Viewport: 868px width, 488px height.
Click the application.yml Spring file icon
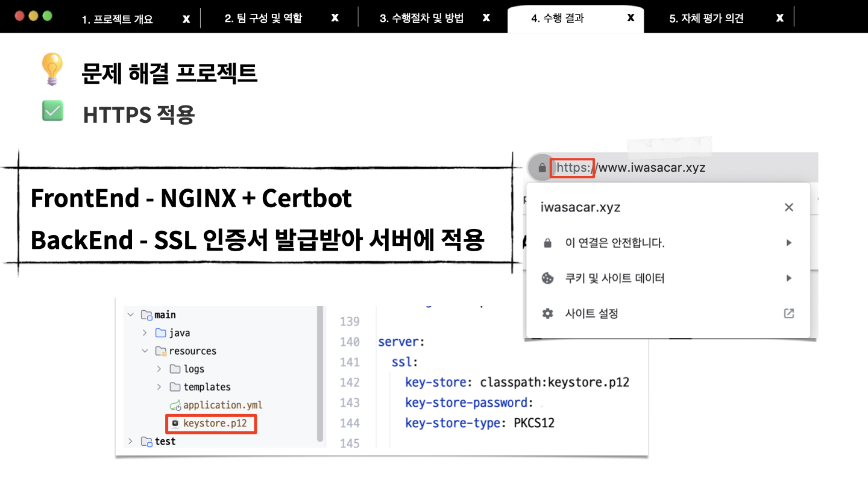175,405
